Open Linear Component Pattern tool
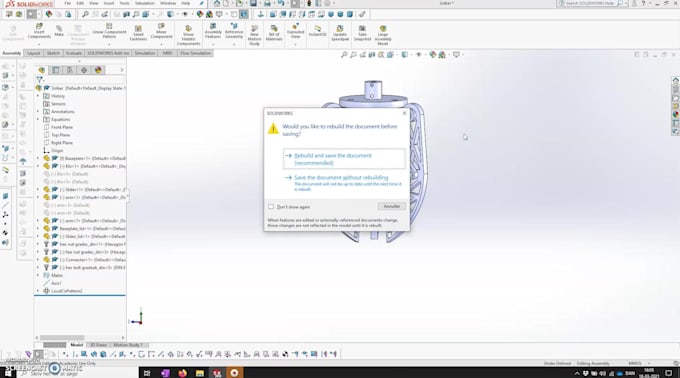The image size is (680, 378). 109,31
